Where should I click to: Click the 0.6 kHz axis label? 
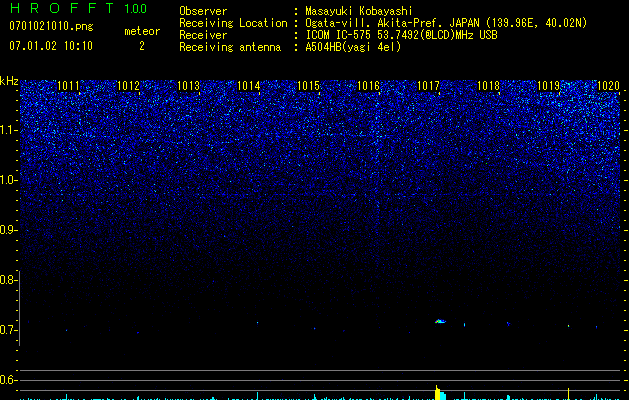(x=9, y=380)
